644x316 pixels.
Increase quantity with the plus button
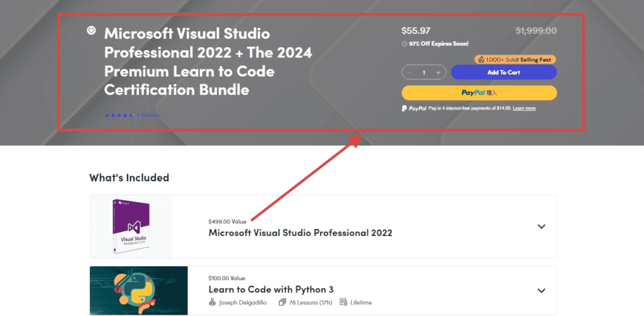click(x=438, y=73)
